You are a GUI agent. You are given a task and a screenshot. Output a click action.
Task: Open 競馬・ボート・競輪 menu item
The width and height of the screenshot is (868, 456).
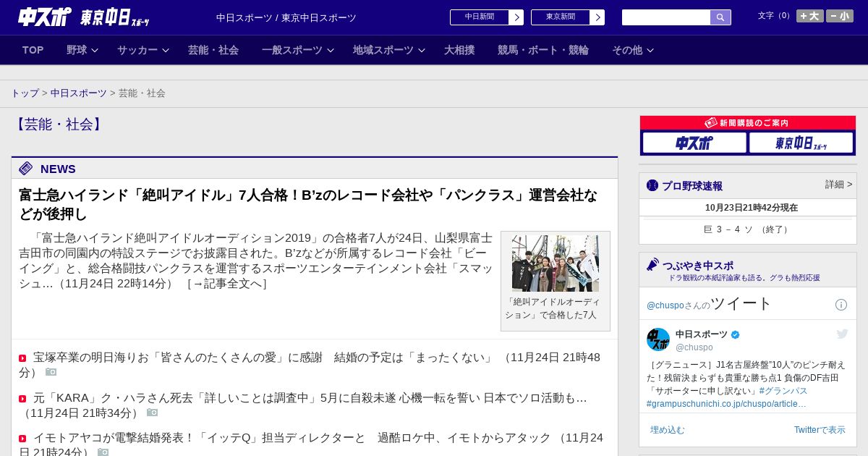click(x=543, y=50)
